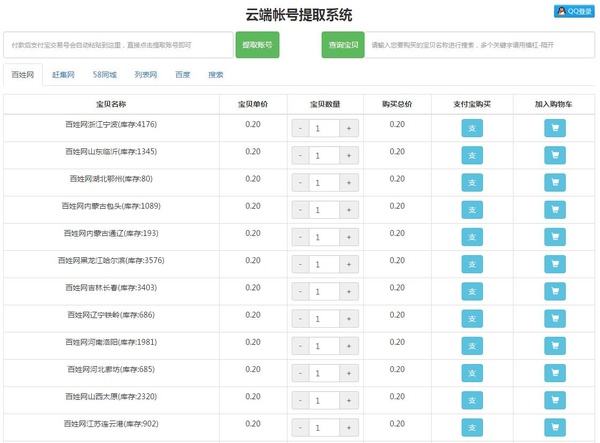Image resolution: width=600 pixels, height=443 pixels.
Task: Pay with Alipay for 百姓网内蒙古包头
Action: (x=472, y=210)
